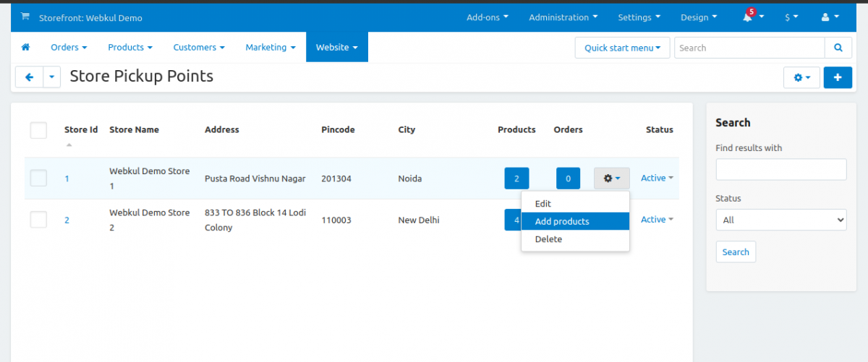Click the blue plus add store button
Screen dimensions: 868x362
click(x=838, y=77)
